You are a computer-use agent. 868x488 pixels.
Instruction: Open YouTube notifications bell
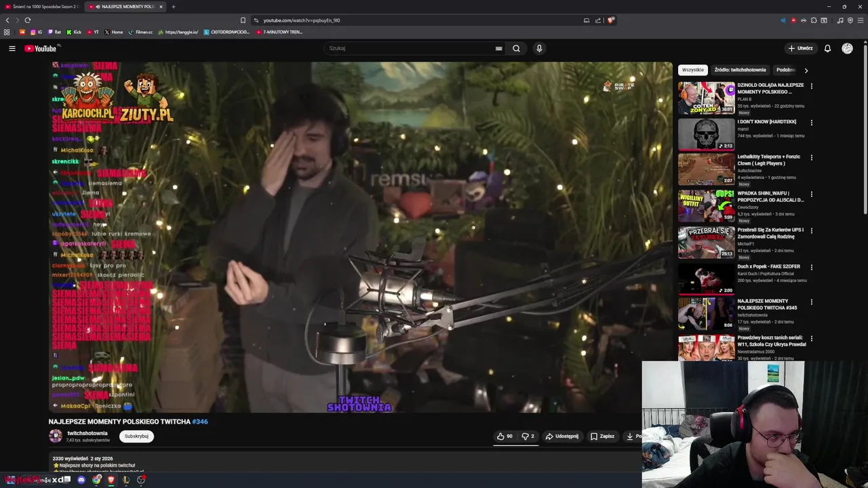point(827,48)
